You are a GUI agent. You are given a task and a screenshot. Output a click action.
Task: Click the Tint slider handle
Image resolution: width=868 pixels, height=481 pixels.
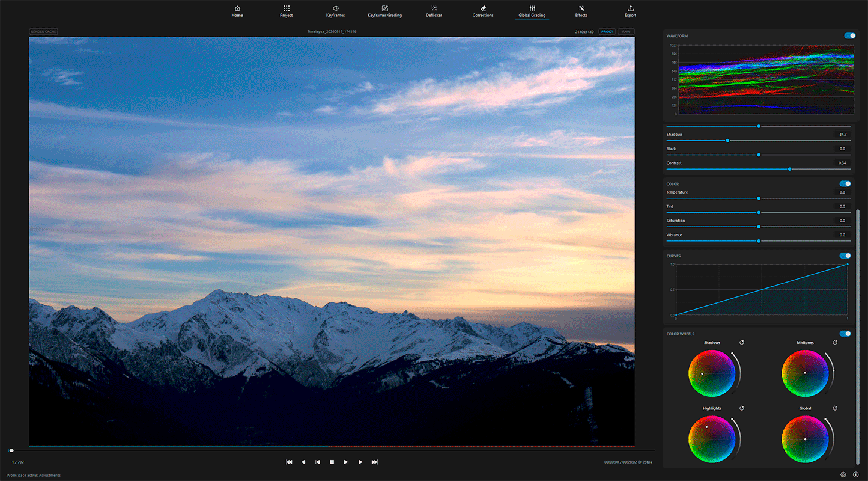coord(759,212)
